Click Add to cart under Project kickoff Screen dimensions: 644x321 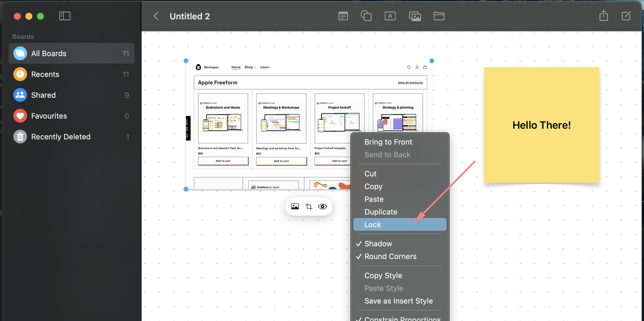(x=333, y=161)
